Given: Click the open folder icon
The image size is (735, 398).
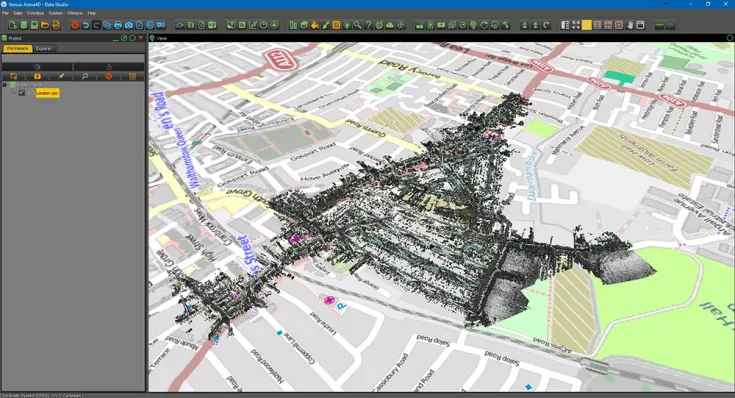Looking at the screenshot, I should click(45, 25).
